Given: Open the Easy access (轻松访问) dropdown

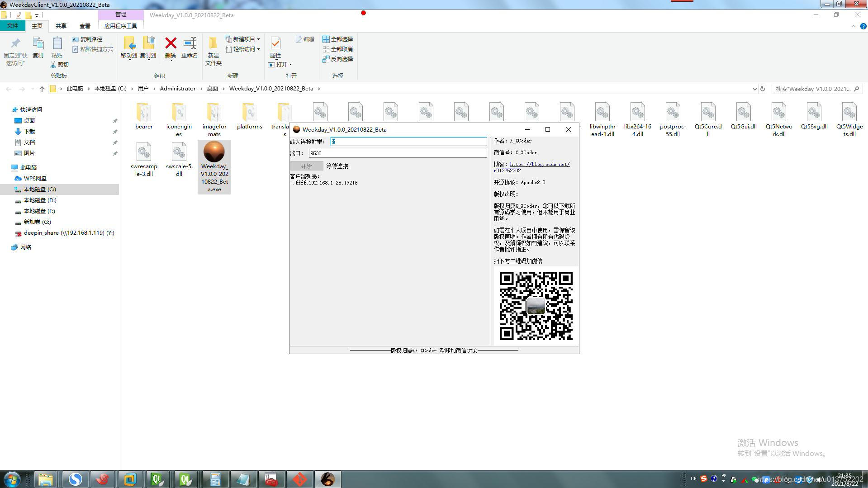Looking at the screenshot, I should tap(242, 49).
